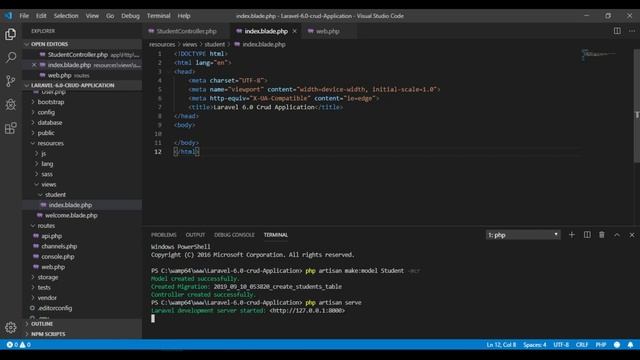Collapse the routes folder
The width and height of the screenshot is (640, 360).
click(46, 226)
